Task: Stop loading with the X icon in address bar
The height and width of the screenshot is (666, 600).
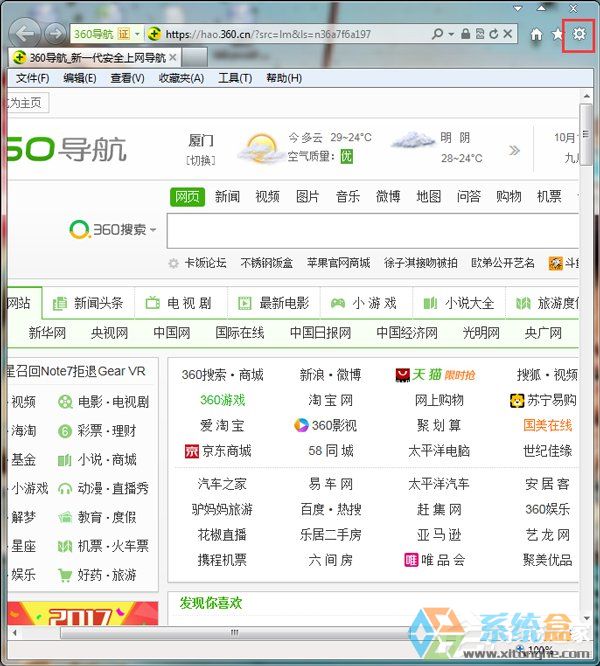Action: [507, 34]
